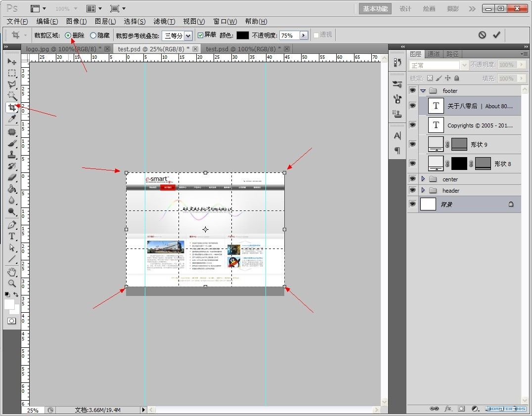Switch to the 摄影 workspace
The width and height of the screenshot is (532, 416).
pyautogui.click(x=452, y=9)
